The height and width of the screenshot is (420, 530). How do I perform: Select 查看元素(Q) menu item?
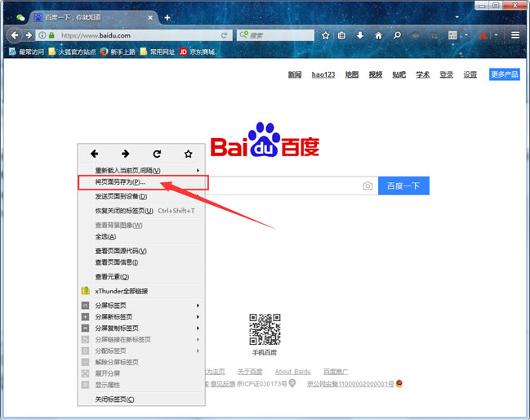(x=141, y=277)
